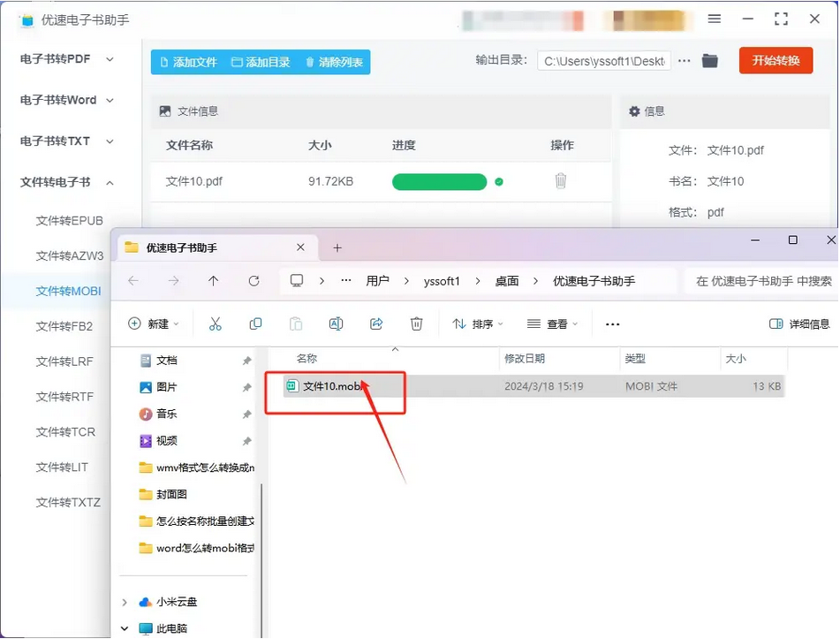Click 桌面 in the address breadcrumb
840x639 pixels.
coord(507,281)
